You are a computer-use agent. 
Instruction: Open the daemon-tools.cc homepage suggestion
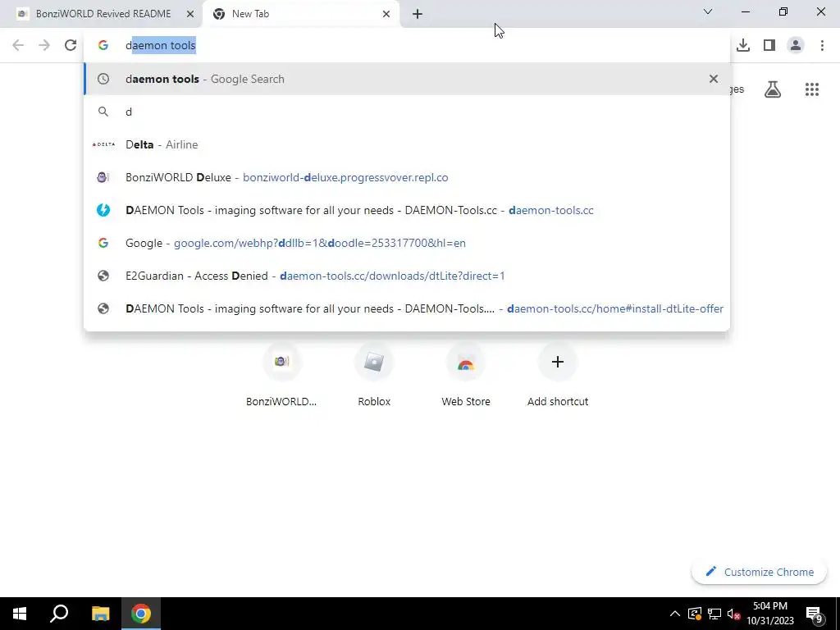(407, 210)
